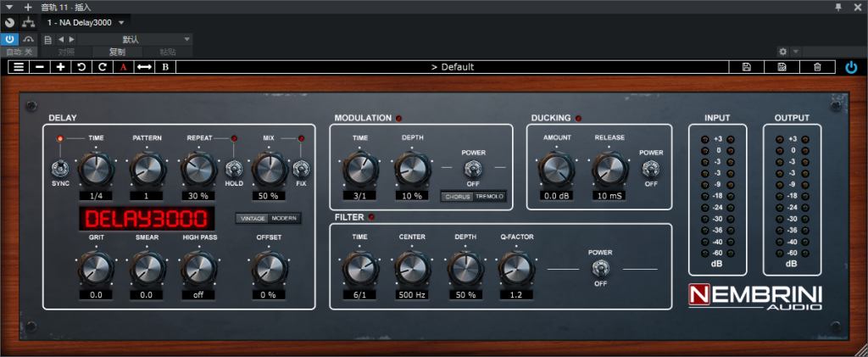Viewport: 868px width, 357px height.
Task: Click the OFFSET knob
Action: point(269,269)
